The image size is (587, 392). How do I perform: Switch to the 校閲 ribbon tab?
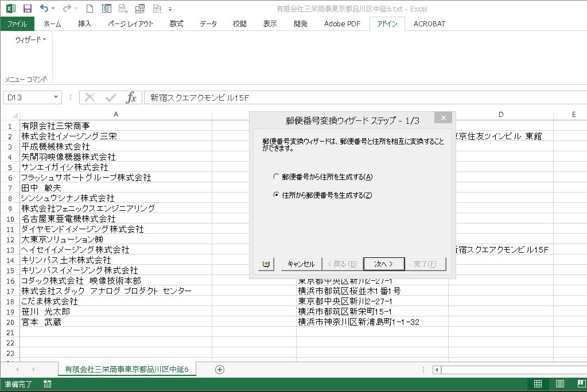[240, 23]
